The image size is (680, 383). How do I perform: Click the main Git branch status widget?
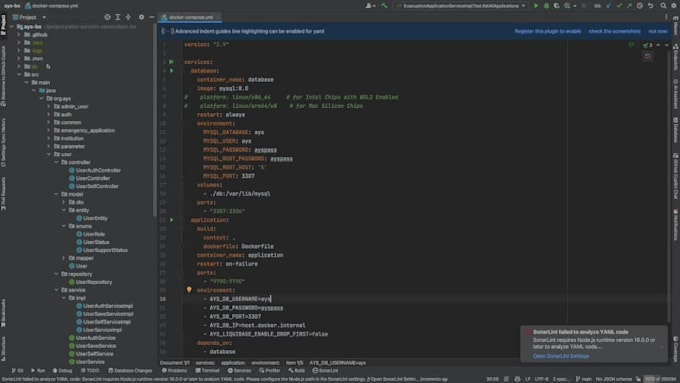(x=584, y=379)
